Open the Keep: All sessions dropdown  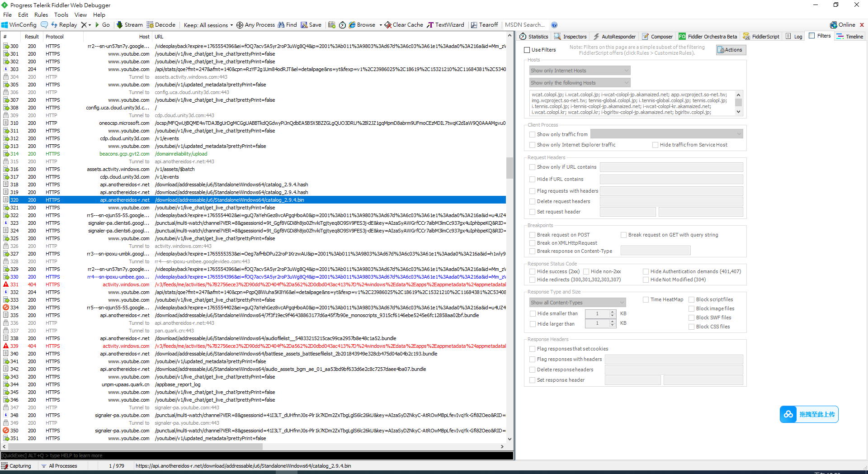tap(208, 25)
